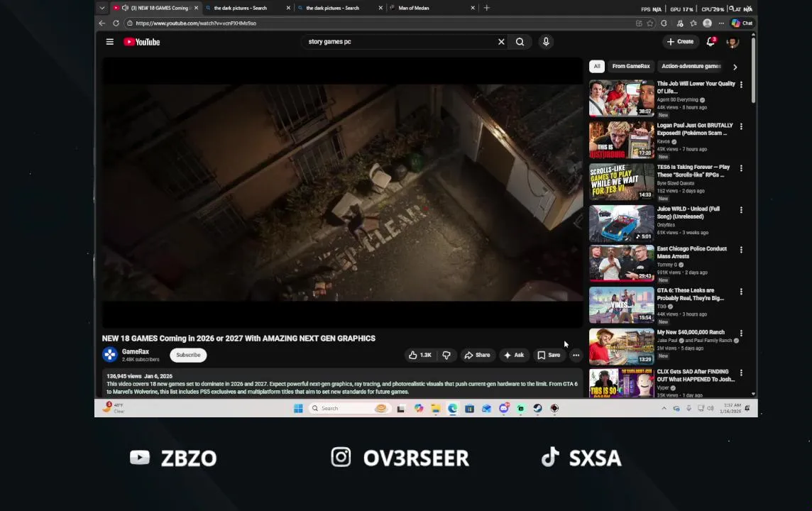Clear the search box with the X

click(501, 42)
